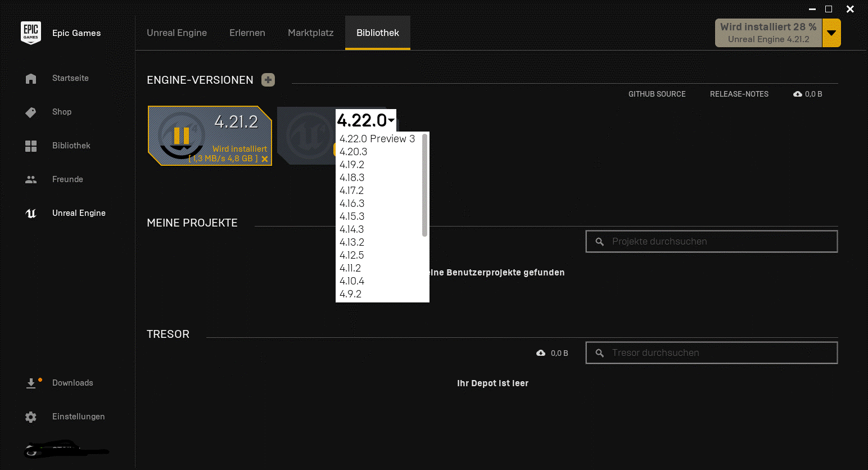Select the 4.21.2 engine version card

[210, 136]
